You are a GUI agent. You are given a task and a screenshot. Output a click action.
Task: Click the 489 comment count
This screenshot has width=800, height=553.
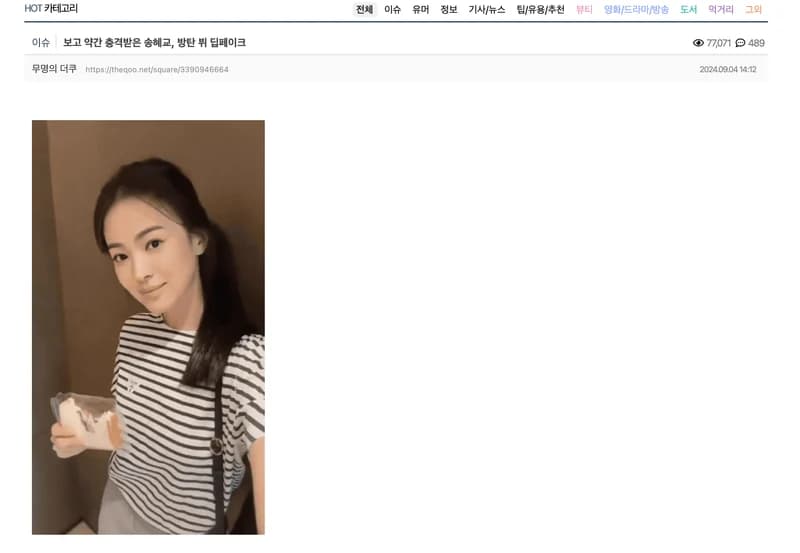pos(756,43)
